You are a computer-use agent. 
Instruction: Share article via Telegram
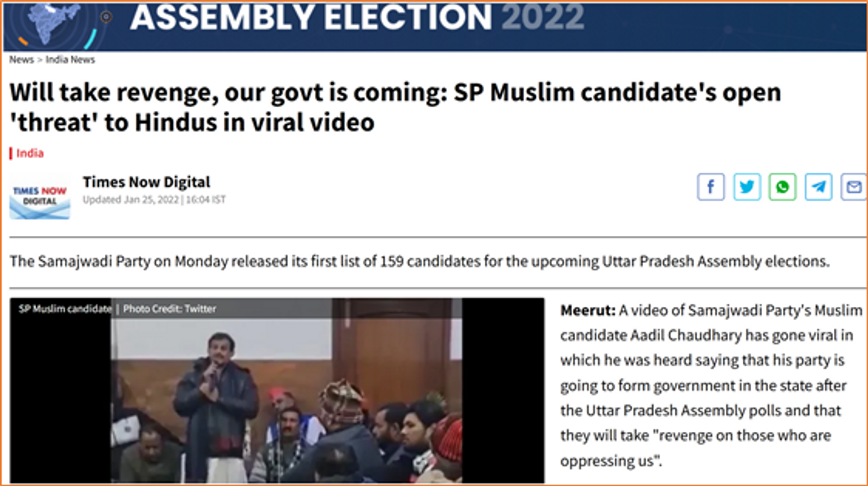point(819,187)
